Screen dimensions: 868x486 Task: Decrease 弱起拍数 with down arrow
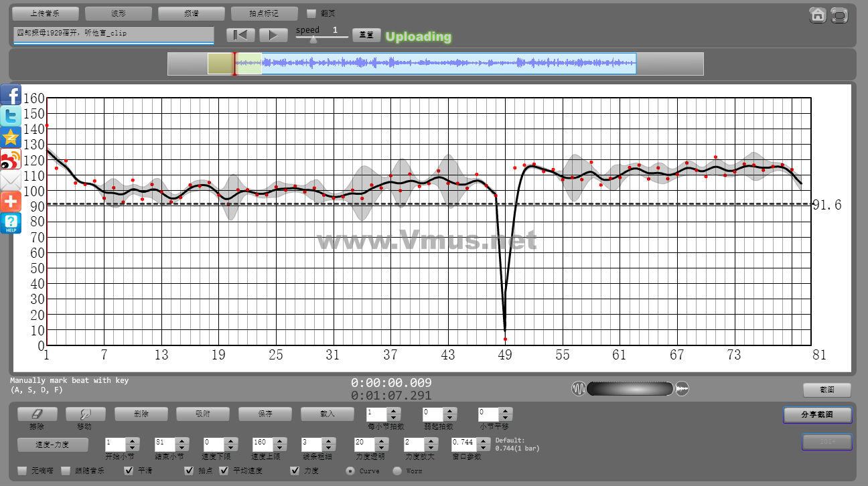coord(451,418)
